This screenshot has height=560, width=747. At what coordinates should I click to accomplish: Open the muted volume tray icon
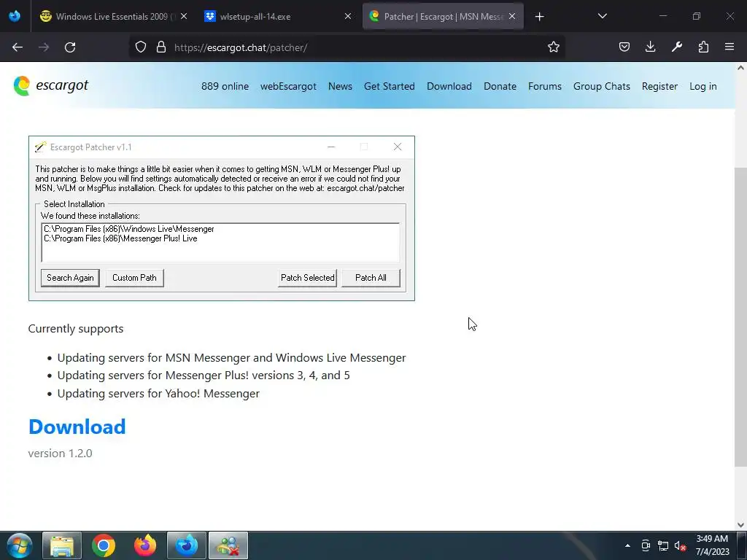coord(680,545)
